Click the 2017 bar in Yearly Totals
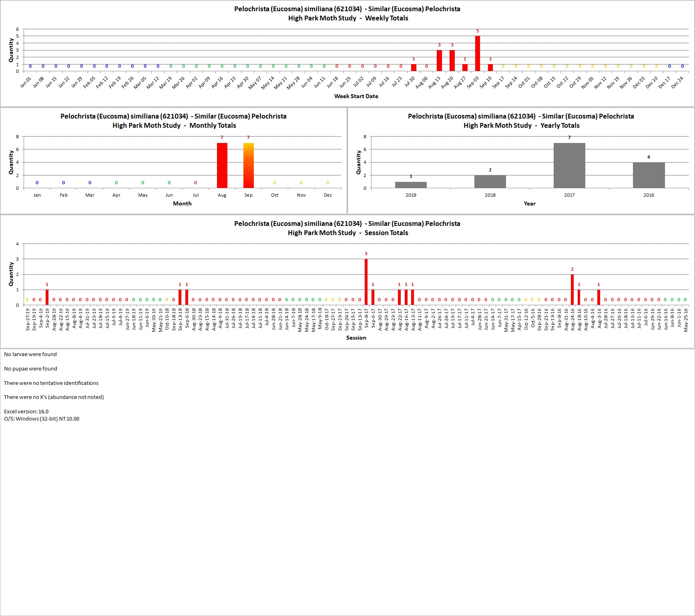The width and height of the screenshot is (695, 616). [569, 165]
